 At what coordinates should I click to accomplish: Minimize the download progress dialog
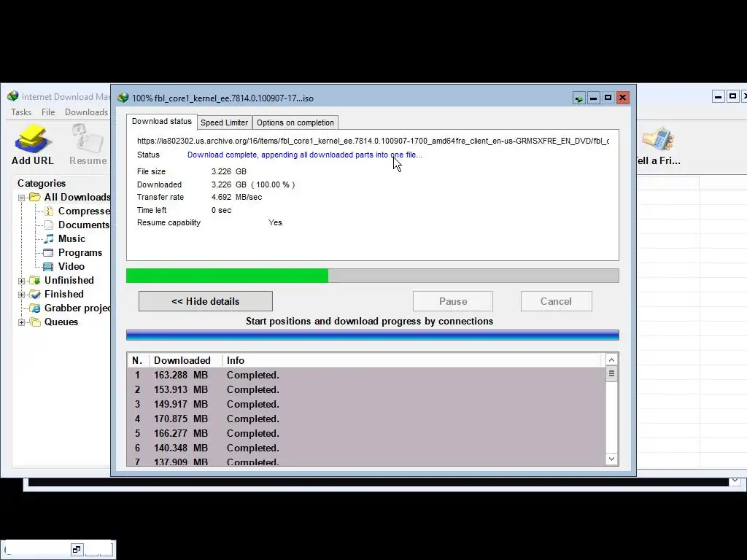pos(593,98)
